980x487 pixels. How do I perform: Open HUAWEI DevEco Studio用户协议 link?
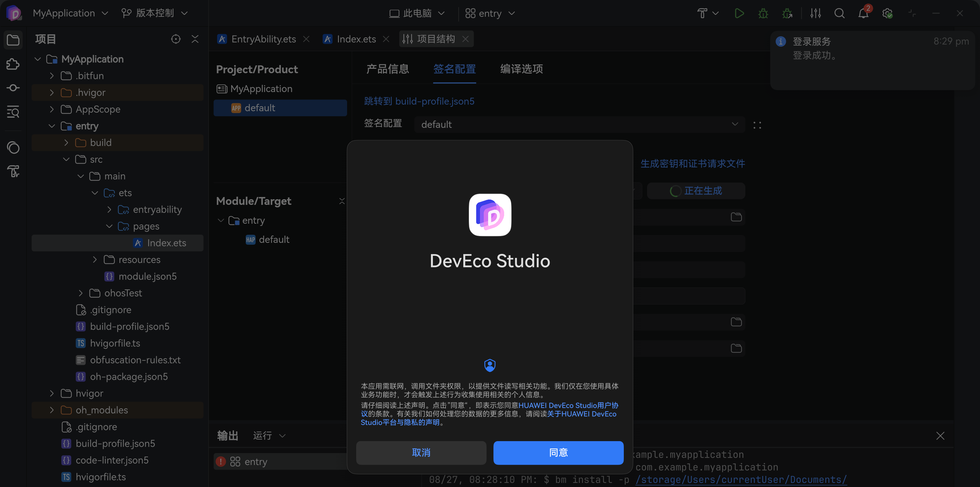tap(569, 406)
